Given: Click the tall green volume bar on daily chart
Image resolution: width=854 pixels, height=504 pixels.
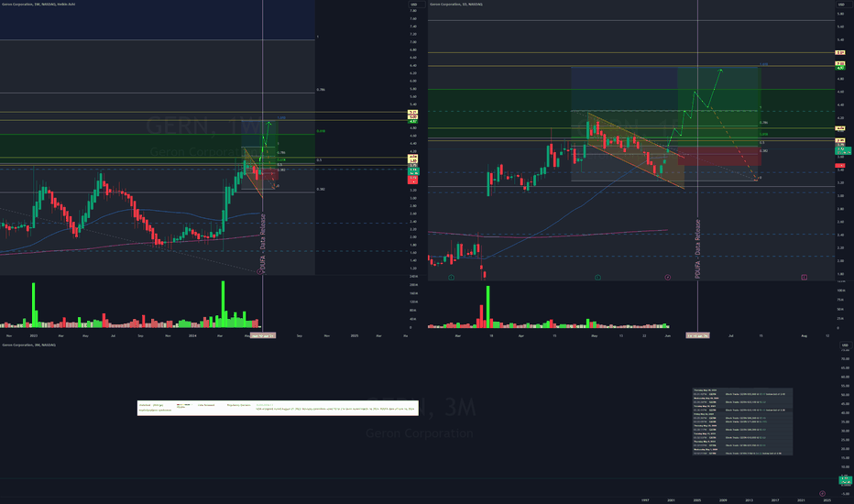Looking at the screenshot, I should tap(488, 306).
